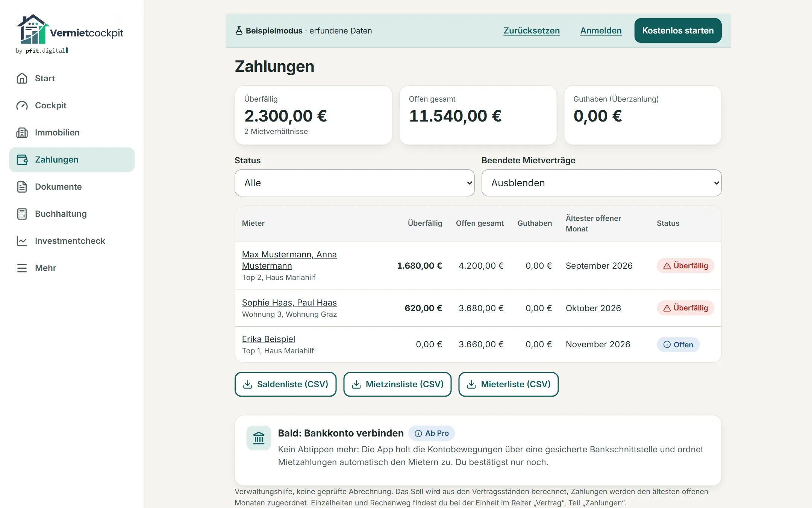This screenshot has height=508, width=812.
Task: Navigate to Immobilien section
Action: point(72,132)
